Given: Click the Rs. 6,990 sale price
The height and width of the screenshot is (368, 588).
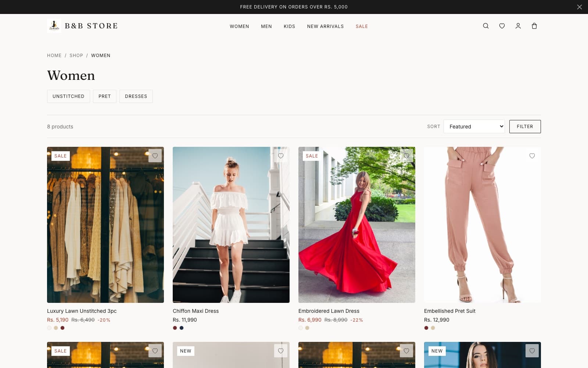Looking at the screenshot, I should (x=310, y=320).
